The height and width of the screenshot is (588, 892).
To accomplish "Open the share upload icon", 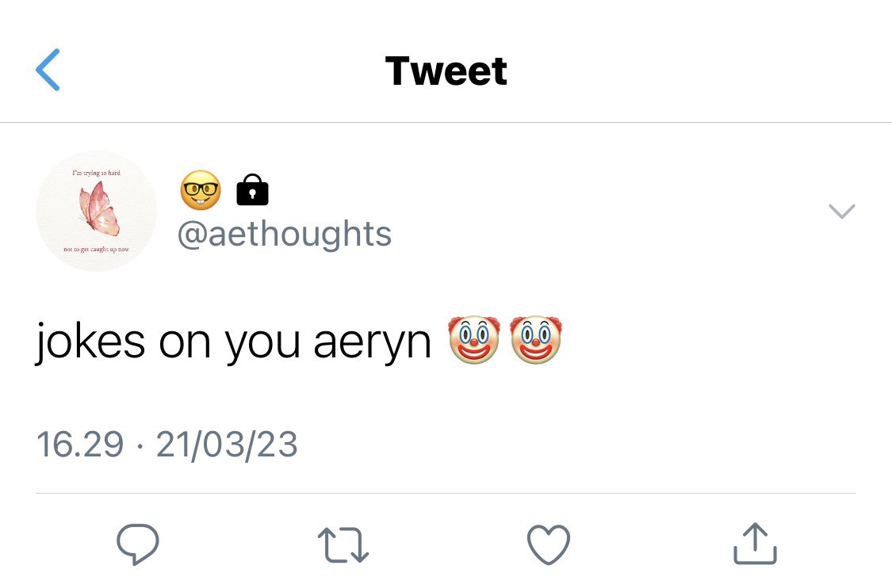I will (x=755, y=544).
